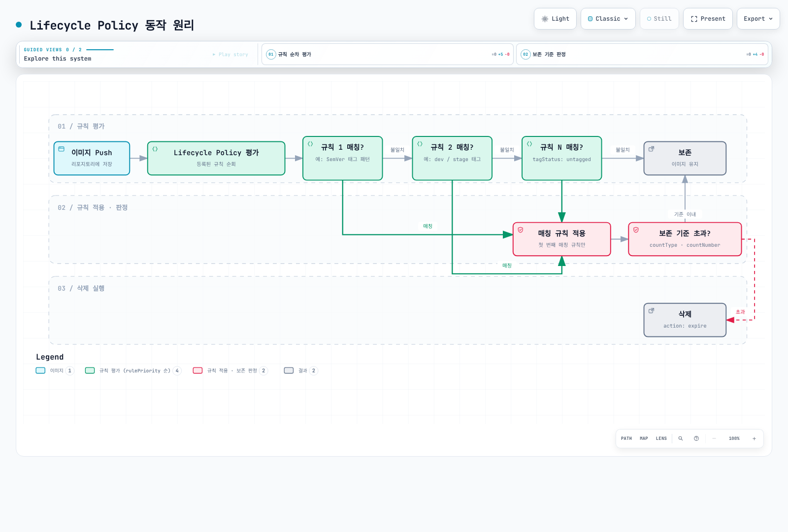Click the Explore this system text
This screenshot has height=532, width=788.
coord(58,59)
